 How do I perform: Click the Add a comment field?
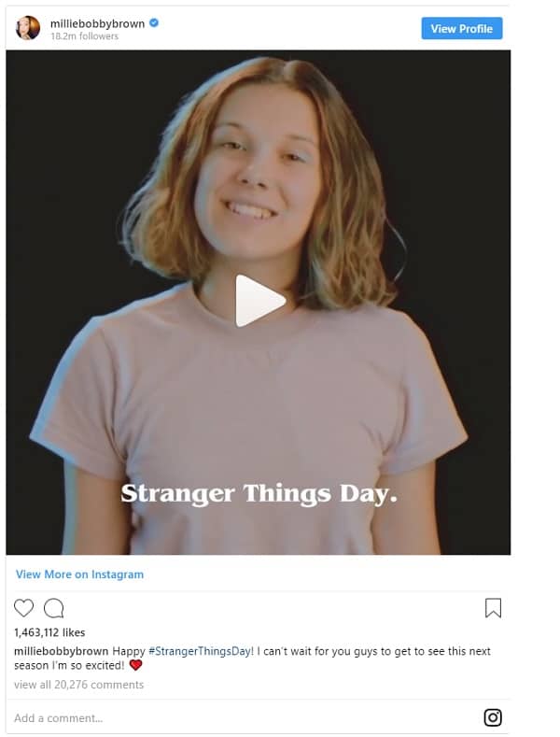point(245,717)
